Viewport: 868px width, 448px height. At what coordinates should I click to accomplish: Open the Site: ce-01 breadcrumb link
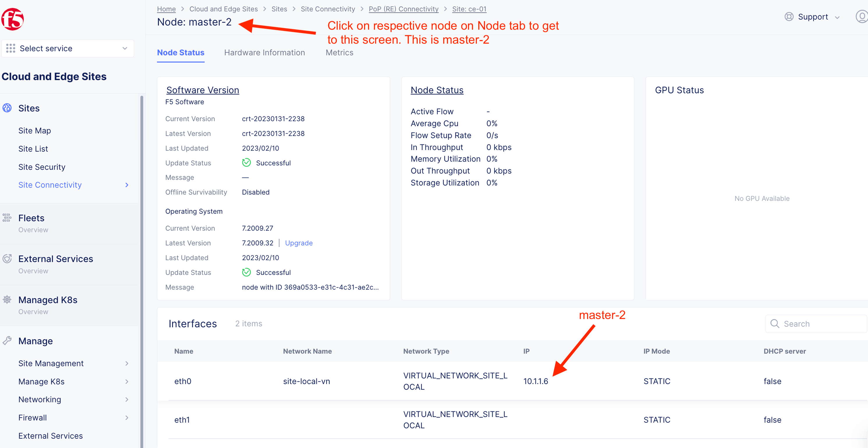point(469,9)
